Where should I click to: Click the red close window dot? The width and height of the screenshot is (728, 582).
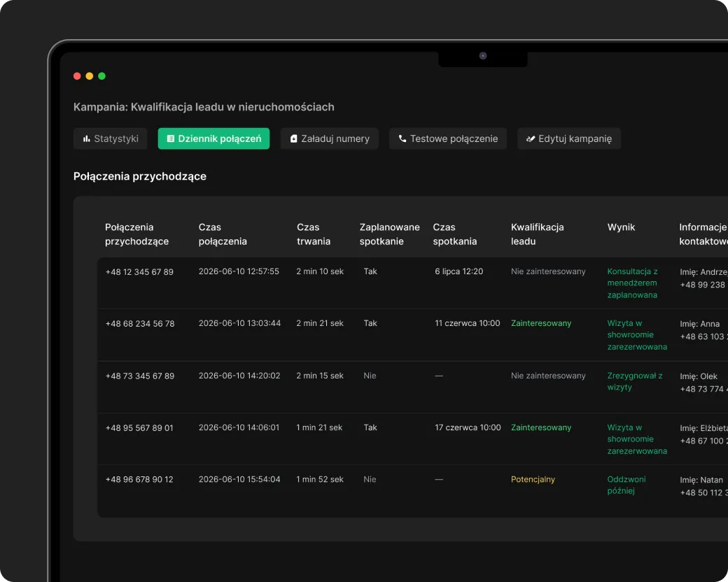point(77,76)
